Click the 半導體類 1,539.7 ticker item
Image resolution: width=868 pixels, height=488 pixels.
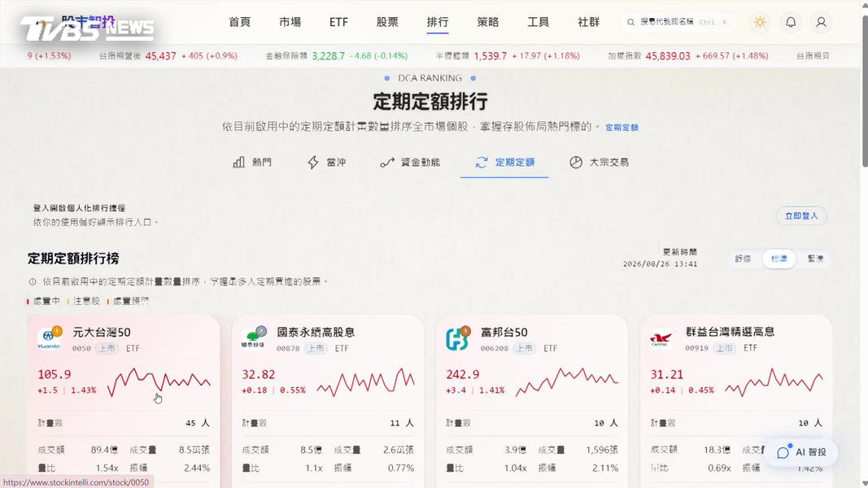click(508, 56)
